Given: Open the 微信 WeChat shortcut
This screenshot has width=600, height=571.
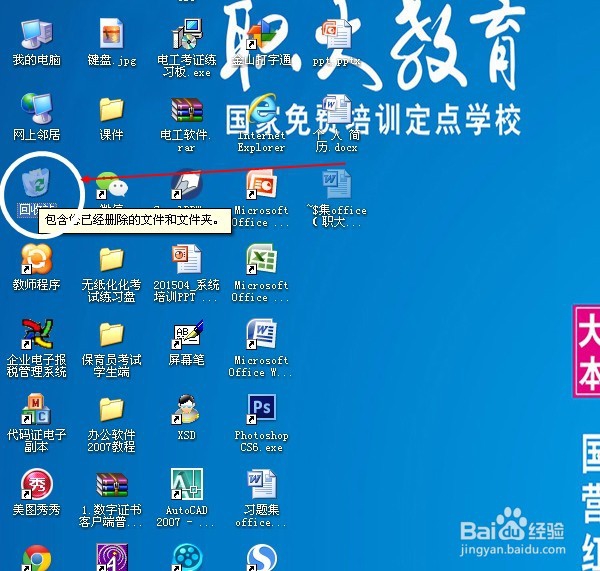Looking at the screenshot, I should click(111, 185).
